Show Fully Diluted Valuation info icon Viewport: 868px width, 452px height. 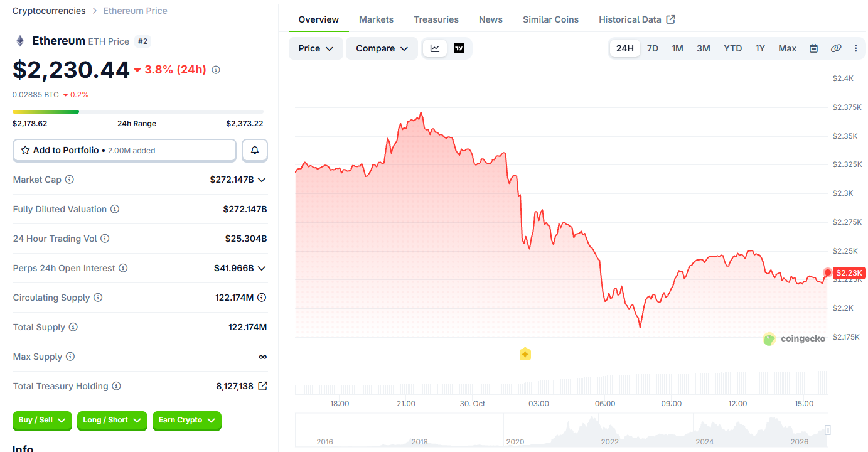115,209
